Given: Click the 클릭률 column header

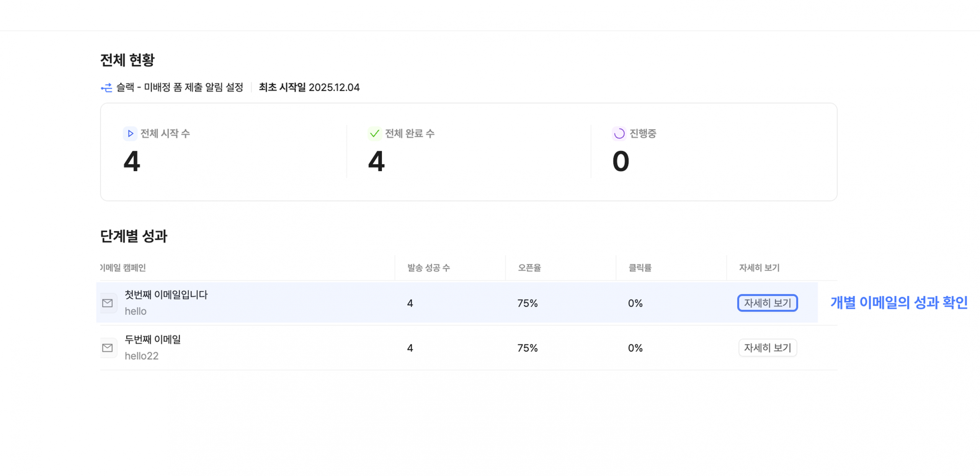Looking at the screenshot, I should click(640, 268).
